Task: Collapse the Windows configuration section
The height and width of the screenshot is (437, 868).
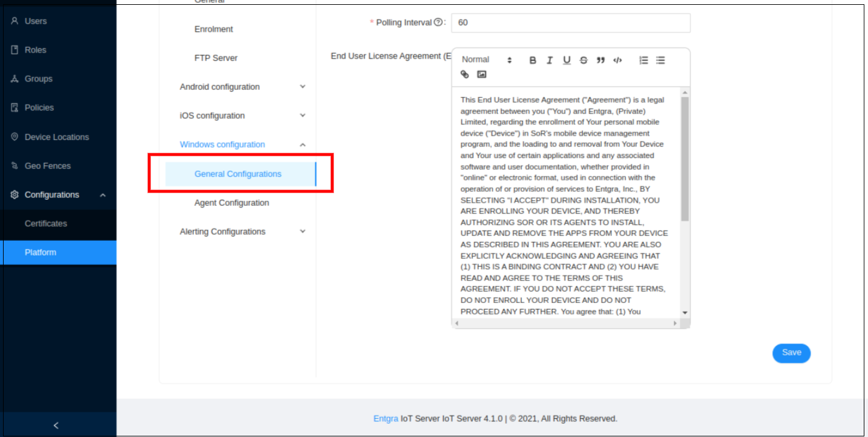Action: pos(222,144)
